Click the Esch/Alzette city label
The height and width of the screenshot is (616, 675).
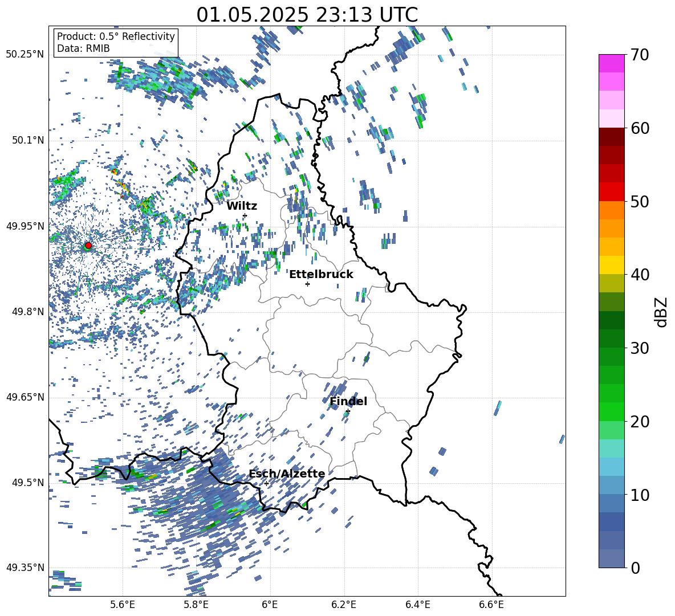287,474
